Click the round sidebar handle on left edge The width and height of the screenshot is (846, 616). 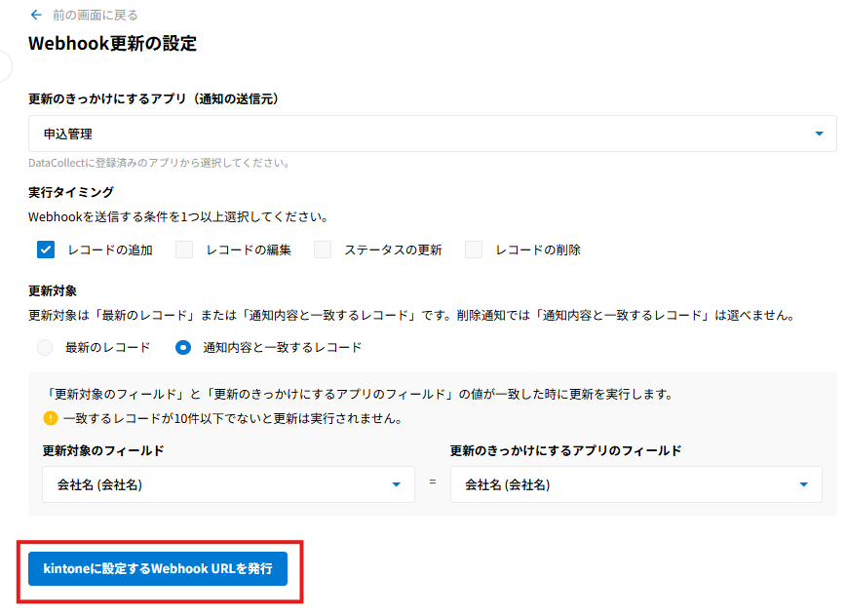pos(4,65)
